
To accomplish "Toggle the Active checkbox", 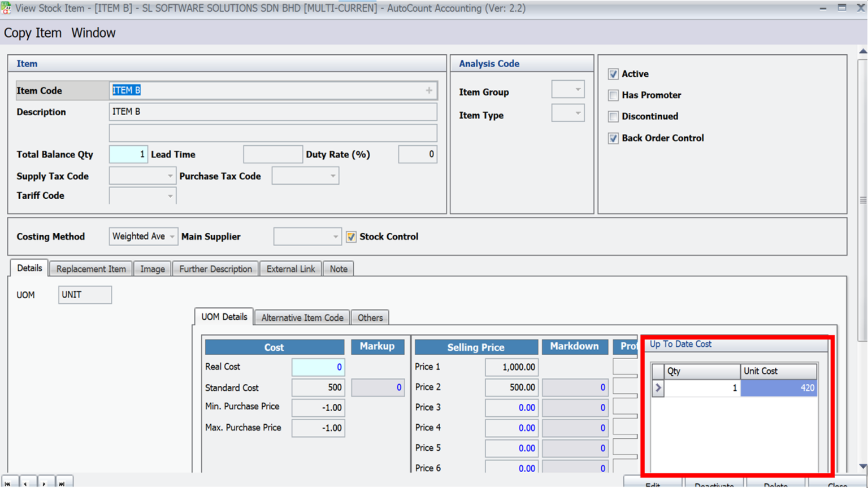I will (613, 74).
